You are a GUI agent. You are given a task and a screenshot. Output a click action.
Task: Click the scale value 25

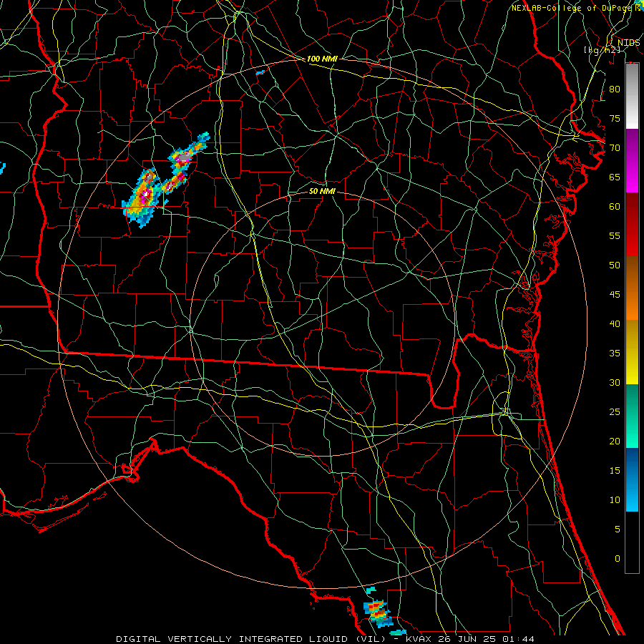click(615, 412)
